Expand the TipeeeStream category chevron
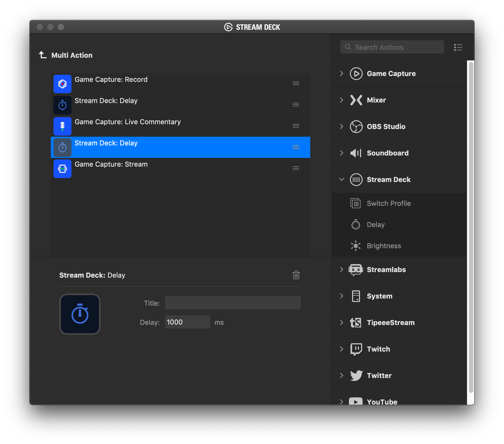The image size is (504, 444). point(341,322)
